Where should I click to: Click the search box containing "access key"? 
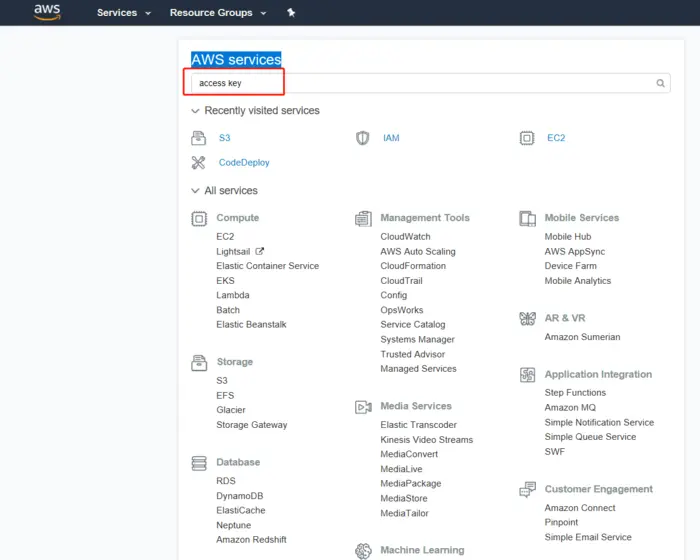click(x=420, y=84)
